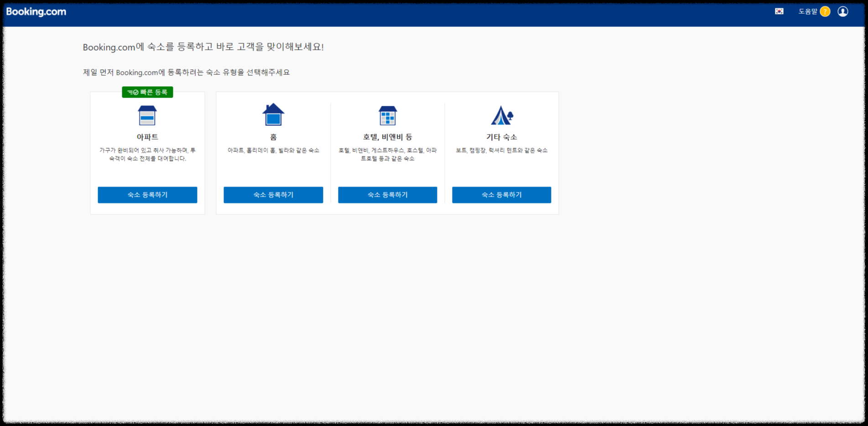Click the yellow question mark help icon

(x=825, y=11)
